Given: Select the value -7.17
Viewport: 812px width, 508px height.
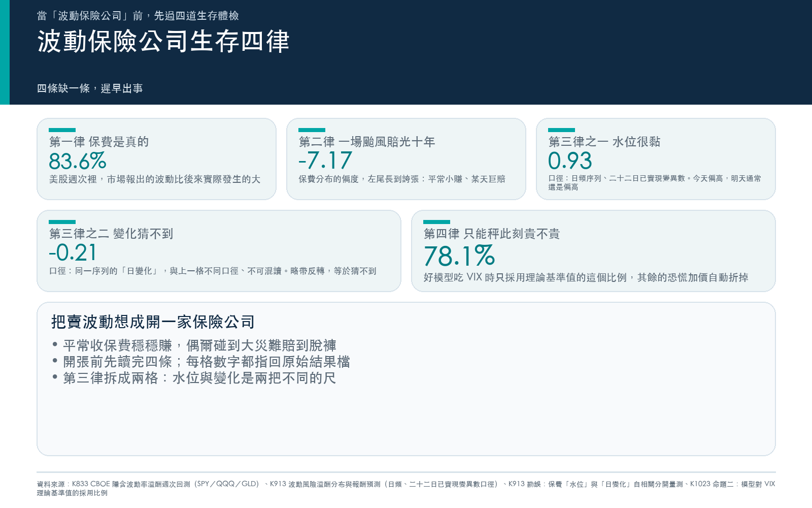Looking at the screenshot, I should pyautogui.click(x=325, y=161).
